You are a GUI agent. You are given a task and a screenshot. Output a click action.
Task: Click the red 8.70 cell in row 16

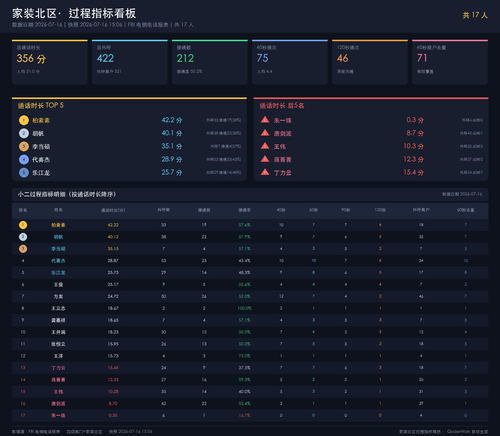tap(113, 404)
